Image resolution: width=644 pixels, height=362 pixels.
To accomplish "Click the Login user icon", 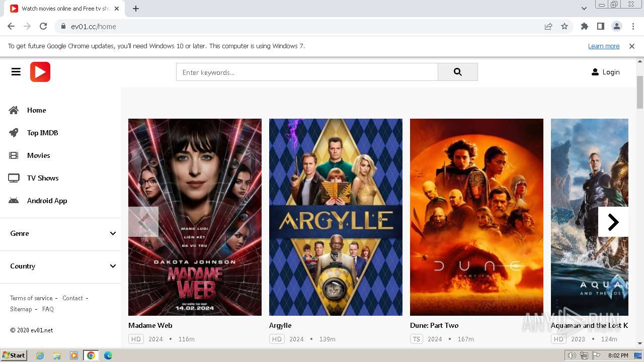I will pyautogui.click(x=595, y=72).
